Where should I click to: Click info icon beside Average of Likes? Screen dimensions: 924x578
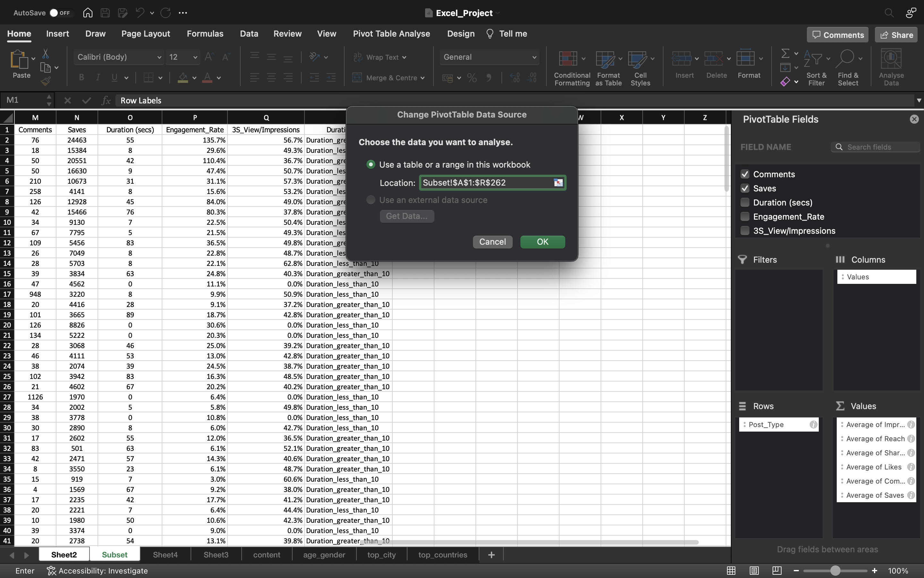(x=911, y=467)
